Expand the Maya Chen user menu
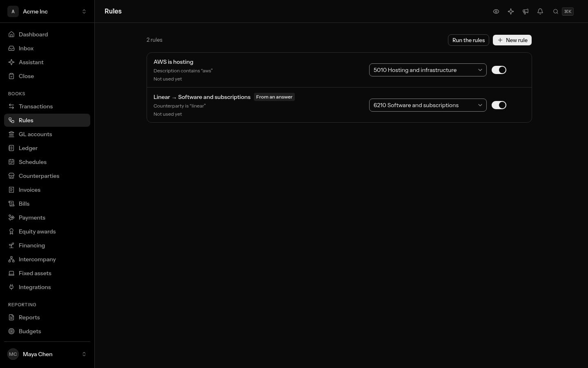This screenshot has width=588, height=368. [47, 354]
